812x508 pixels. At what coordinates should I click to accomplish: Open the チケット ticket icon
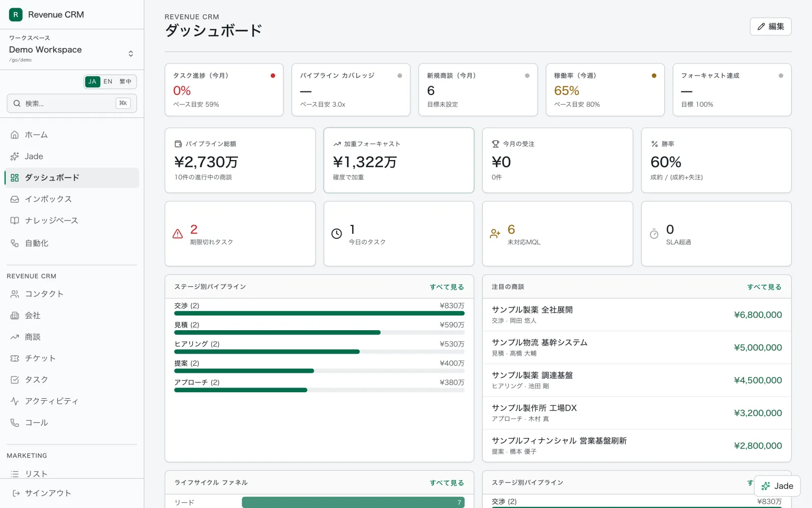pos(15,358)
